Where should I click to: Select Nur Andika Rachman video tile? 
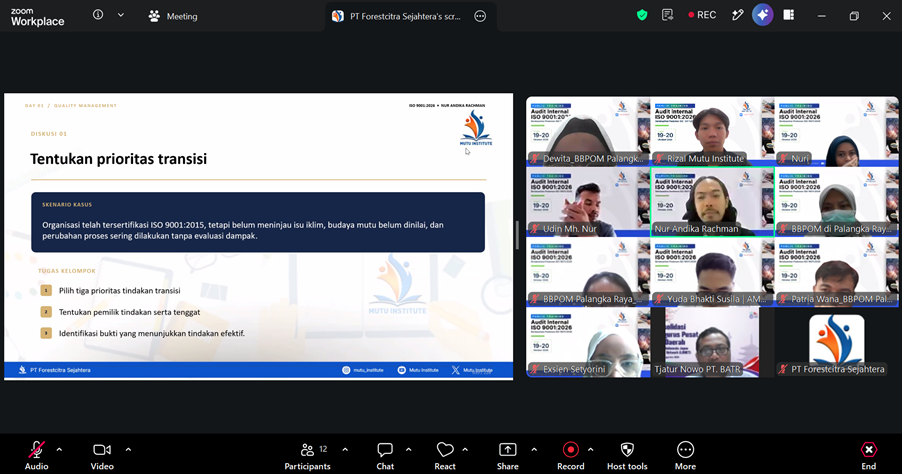[712, 202]
